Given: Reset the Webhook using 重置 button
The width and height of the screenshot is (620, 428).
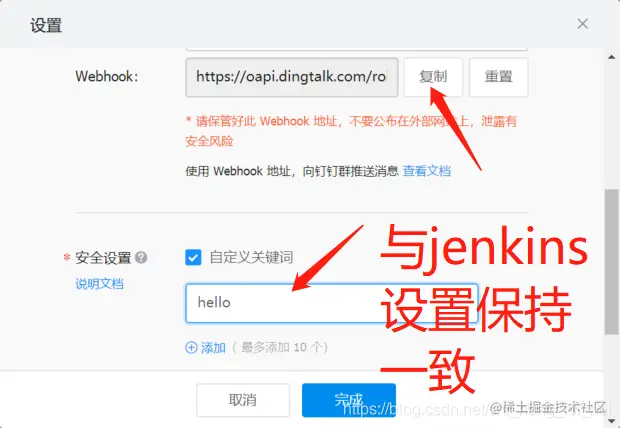Looking at the screenshot, I should 499,77.
